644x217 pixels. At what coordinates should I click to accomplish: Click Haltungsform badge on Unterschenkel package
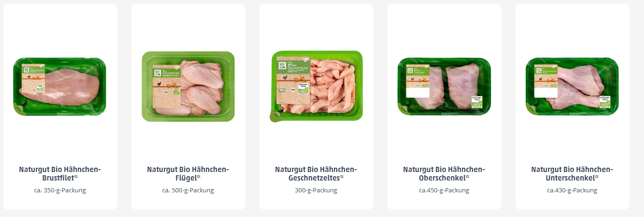point(606,101)
